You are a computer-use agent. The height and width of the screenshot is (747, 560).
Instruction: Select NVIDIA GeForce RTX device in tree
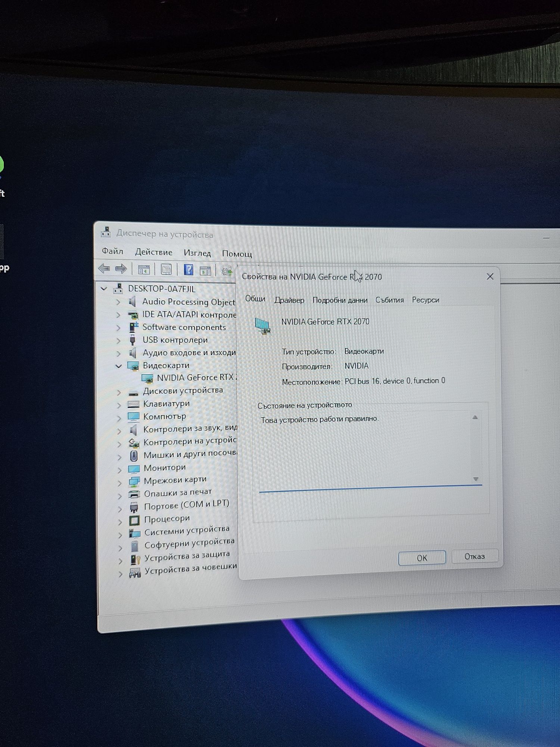point(189,378)
